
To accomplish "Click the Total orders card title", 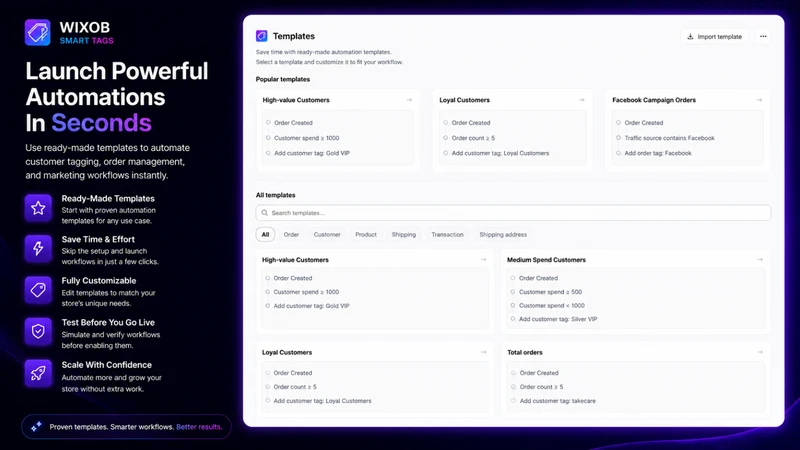I will 525,352.
